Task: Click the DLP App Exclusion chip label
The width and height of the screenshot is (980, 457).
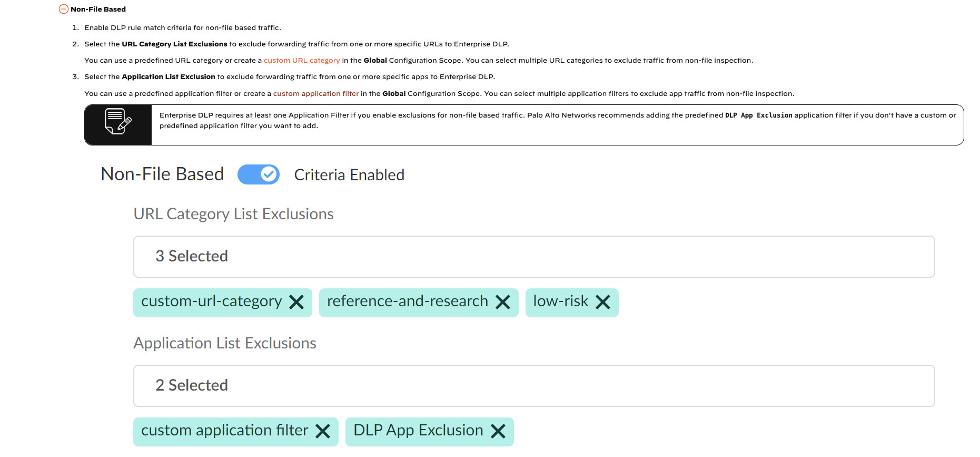Action: [418, 430]
